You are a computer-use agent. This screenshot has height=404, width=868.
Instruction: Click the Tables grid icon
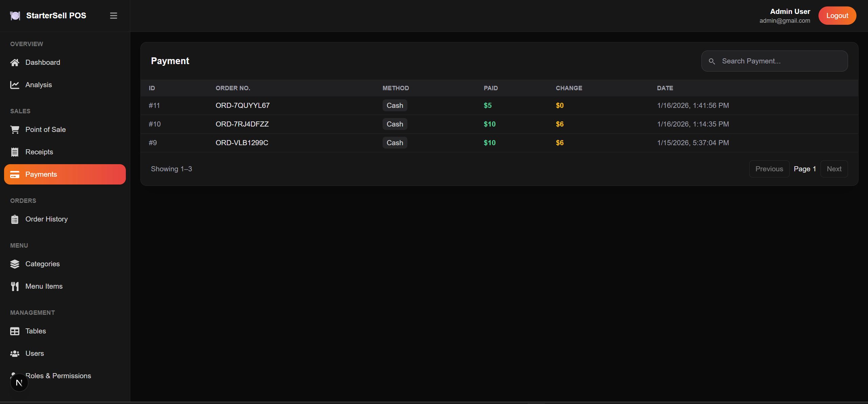[15, 331]
